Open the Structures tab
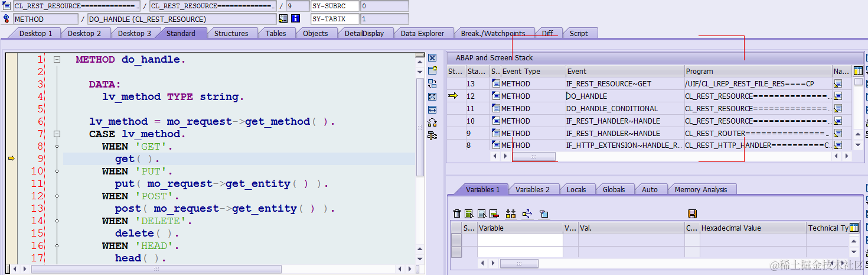The height and width of the screenshot is (275, 868). click(x=231, y=33)
